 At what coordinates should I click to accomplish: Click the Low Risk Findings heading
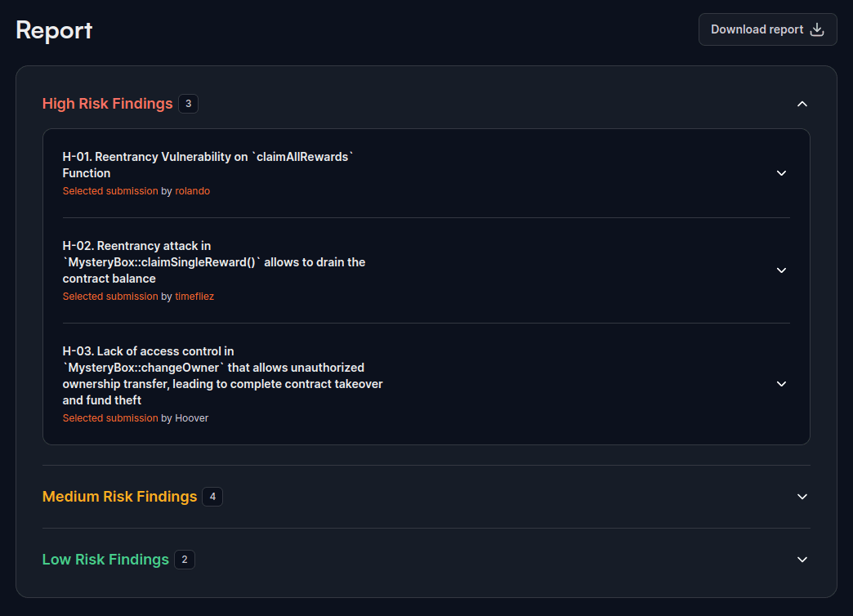click(x=105, y=560)
